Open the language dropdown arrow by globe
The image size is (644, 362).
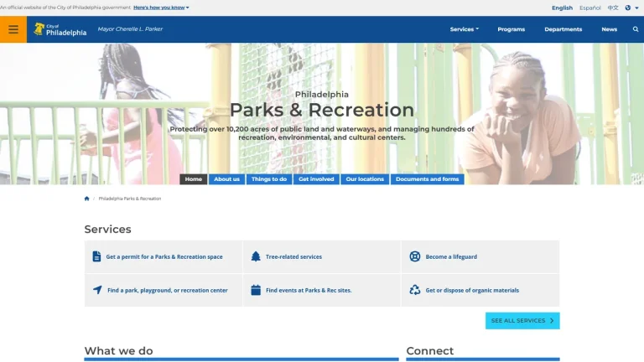[636, 8]
